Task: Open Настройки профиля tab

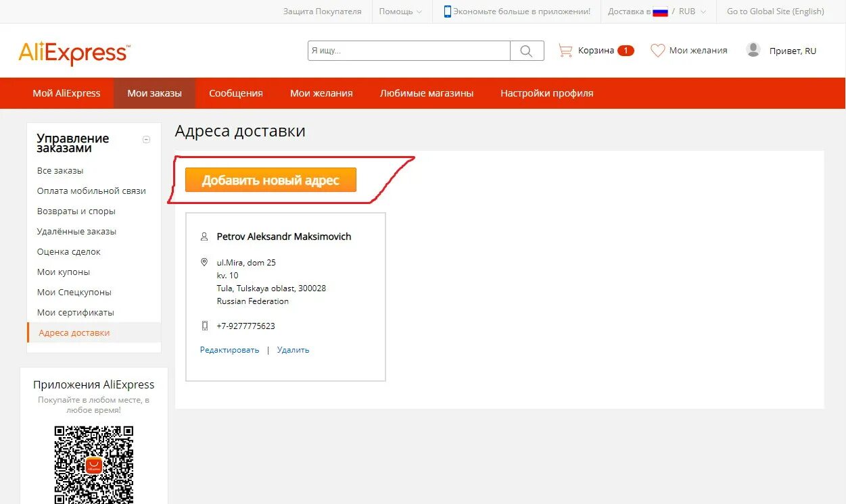Action: coord(547,93)
